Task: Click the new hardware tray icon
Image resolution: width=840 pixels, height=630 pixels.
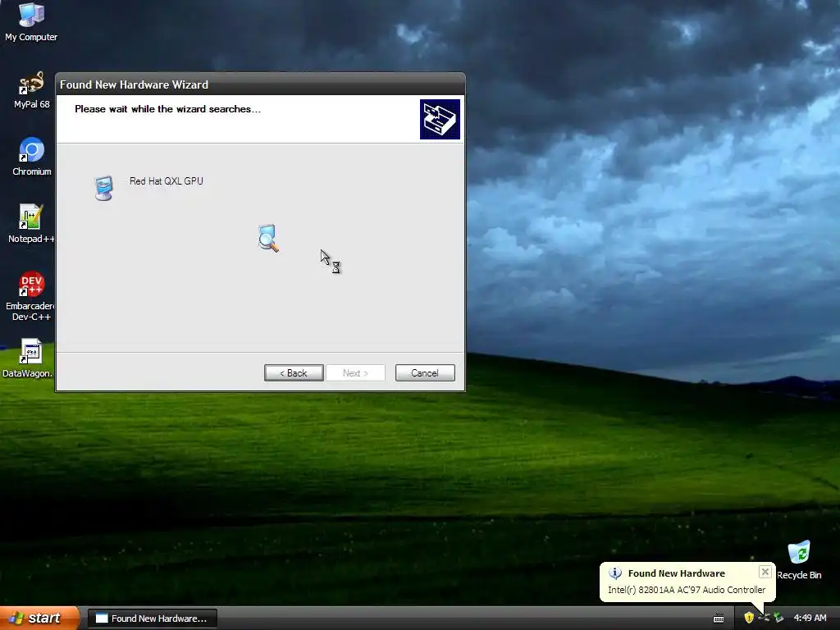Action: click(x=764, y=618)
